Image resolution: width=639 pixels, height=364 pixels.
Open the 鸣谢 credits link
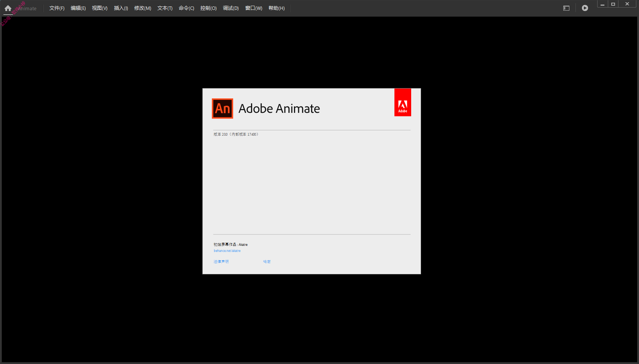[x=267, y=262]
